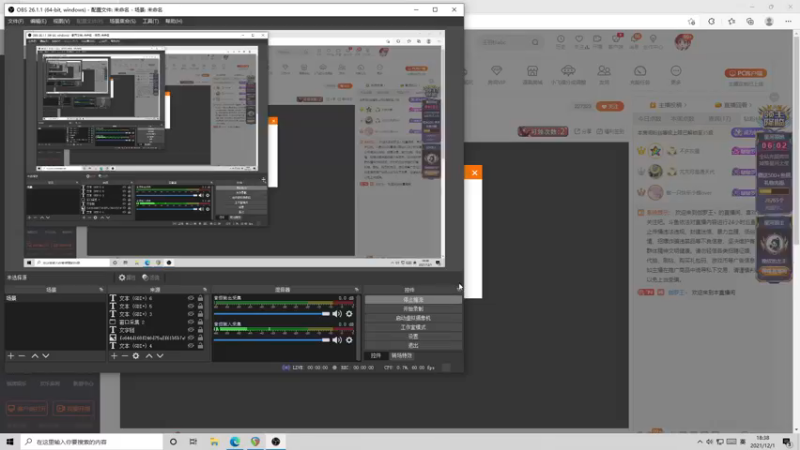Image resolution: width=800 pixels, height=450 pixels.
Task: Click the user avatar on the webpage
Action: pos(682,42)
